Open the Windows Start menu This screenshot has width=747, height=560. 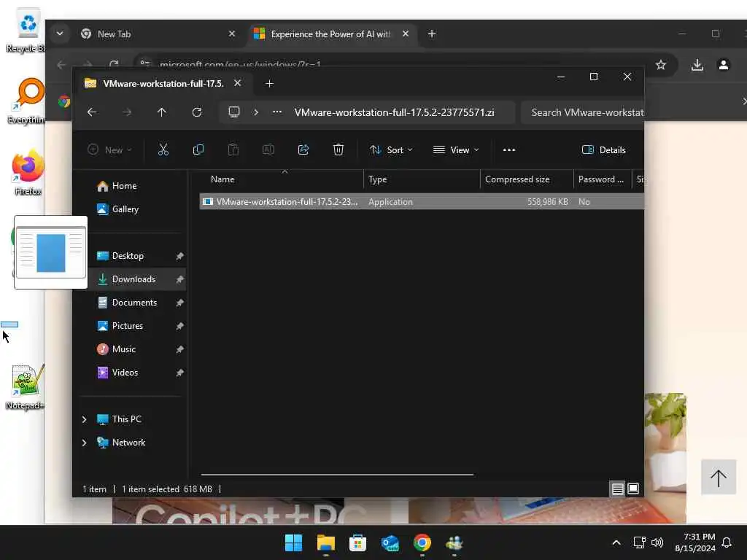[293, 542]
